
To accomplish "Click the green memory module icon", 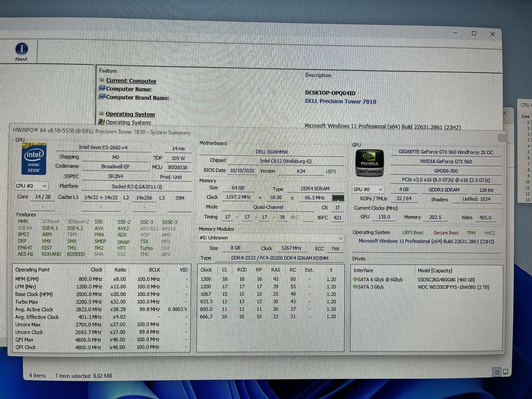I will pyautogui.click(x=338, y=198).
